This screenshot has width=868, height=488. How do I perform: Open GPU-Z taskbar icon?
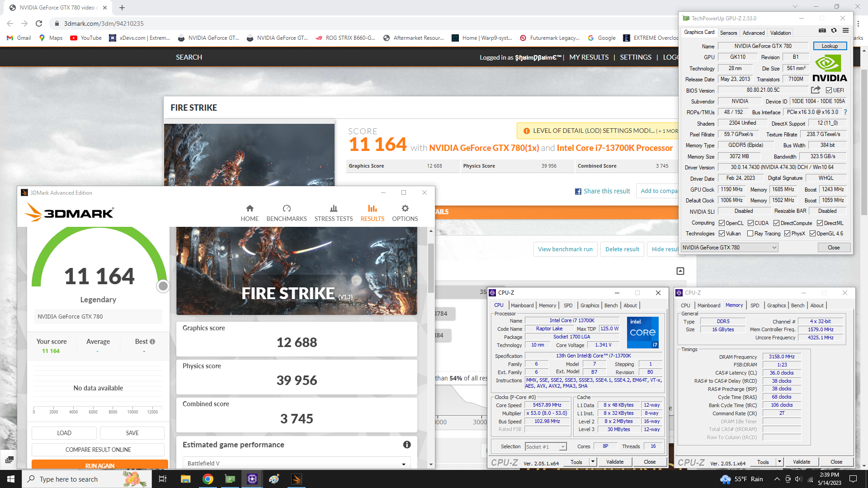[x=230, y=479]
